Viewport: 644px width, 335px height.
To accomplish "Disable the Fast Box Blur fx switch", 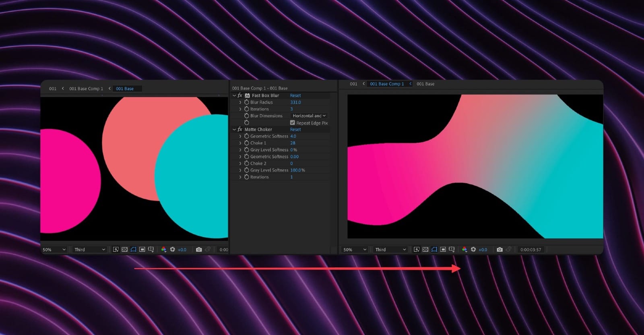I will pyautogui.click(x=240, y=95).
